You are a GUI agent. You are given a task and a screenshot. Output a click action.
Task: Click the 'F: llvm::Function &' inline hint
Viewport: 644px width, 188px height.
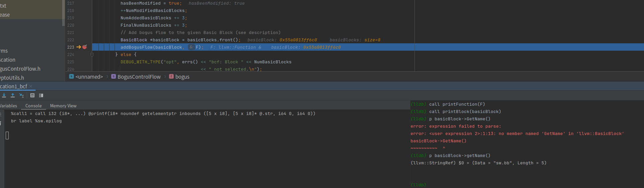point(236,47)
